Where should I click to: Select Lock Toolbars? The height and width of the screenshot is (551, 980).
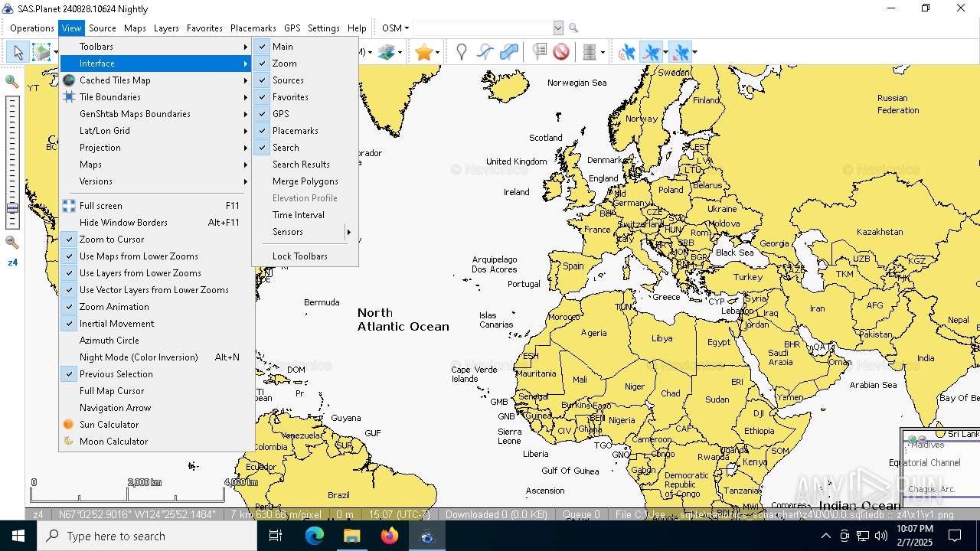pos(305,256)
